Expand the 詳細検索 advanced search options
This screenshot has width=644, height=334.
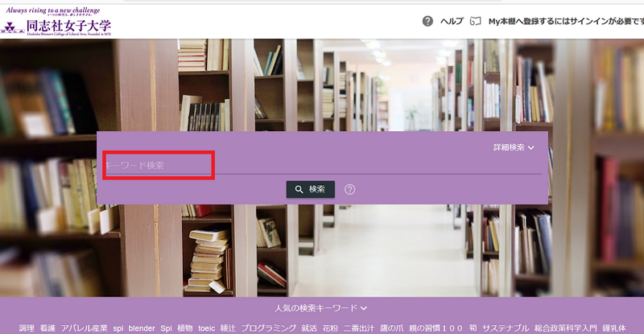(x=514, y=147)
